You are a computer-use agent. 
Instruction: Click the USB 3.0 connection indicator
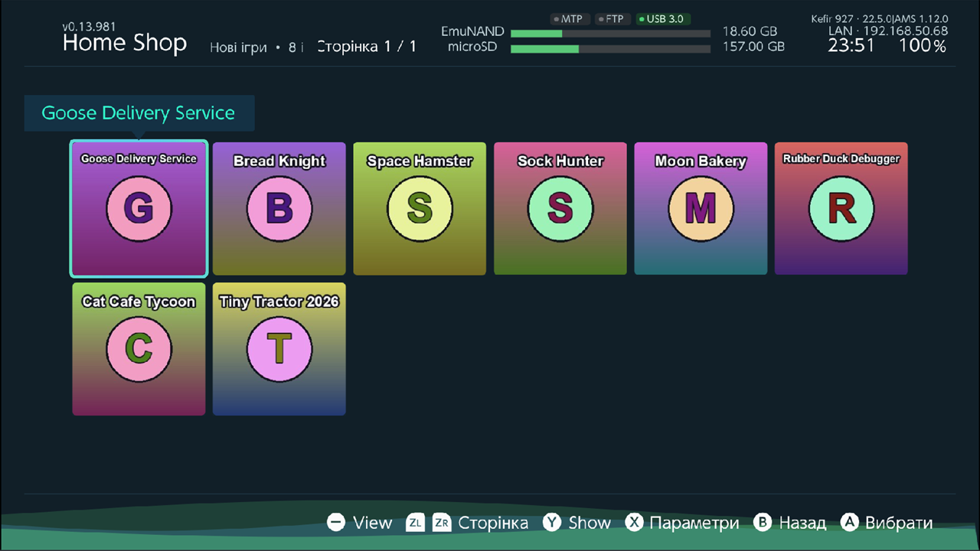[664, 19]
